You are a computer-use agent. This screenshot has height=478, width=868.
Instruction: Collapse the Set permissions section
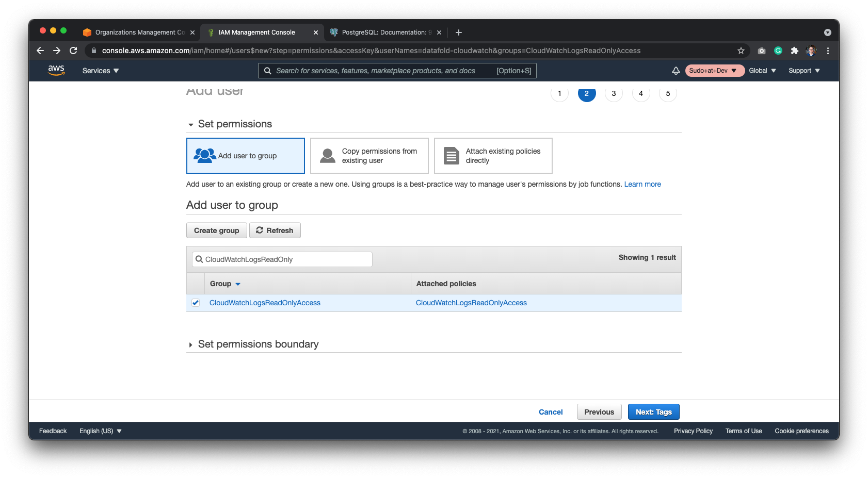click(191, 124)
